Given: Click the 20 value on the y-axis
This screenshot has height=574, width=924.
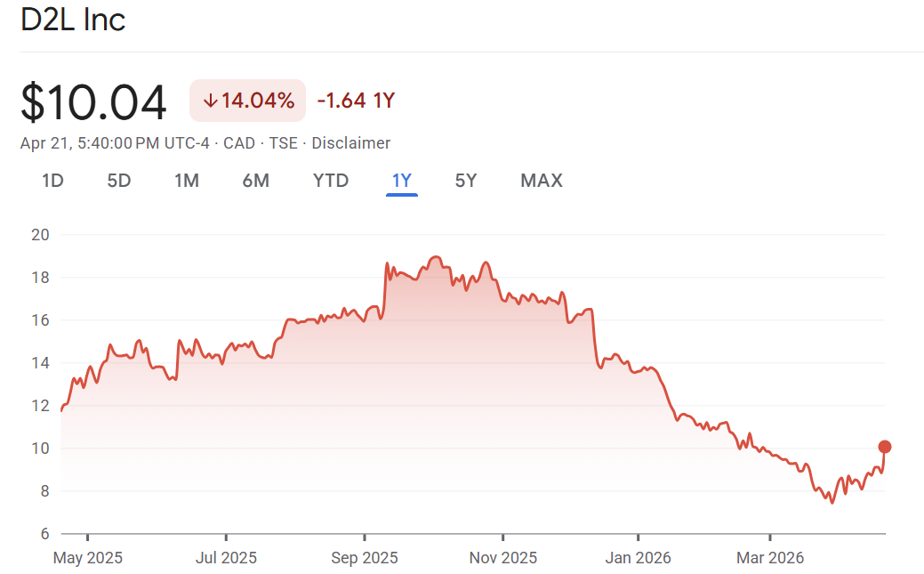Looking at the screenshot, I should 36,235.
